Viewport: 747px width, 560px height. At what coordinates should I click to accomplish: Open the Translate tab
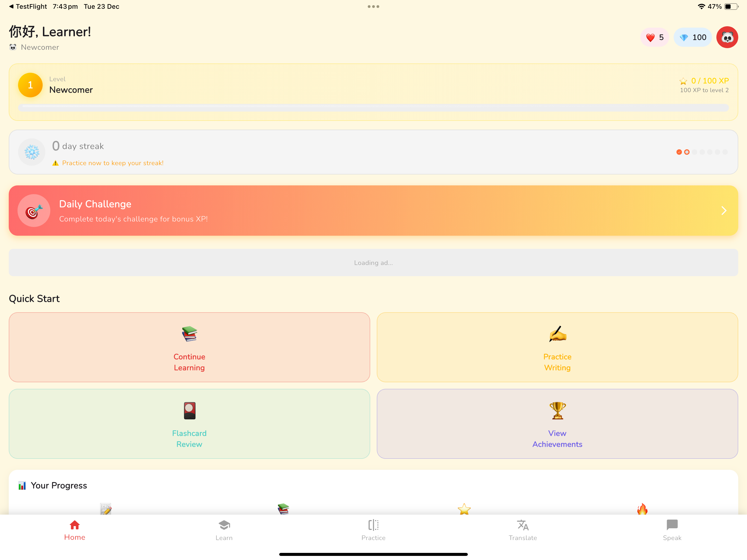(523, 530)
